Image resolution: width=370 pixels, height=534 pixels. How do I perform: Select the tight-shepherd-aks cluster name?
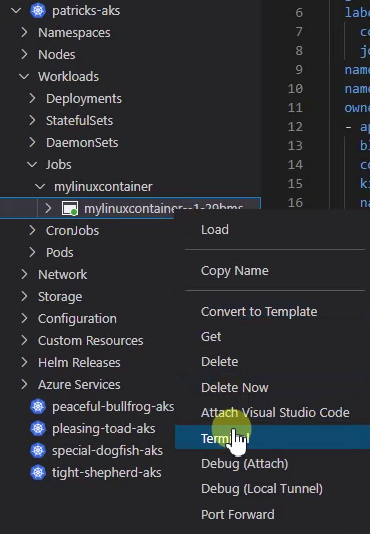[106, 473]
